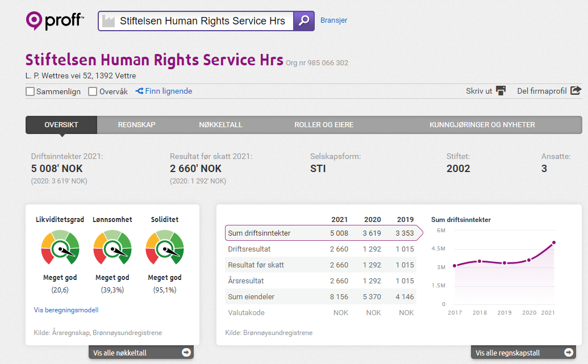This screenshot has width=588, height=364.
Task: Go to Roller og eiere tab
Action: 324,125
